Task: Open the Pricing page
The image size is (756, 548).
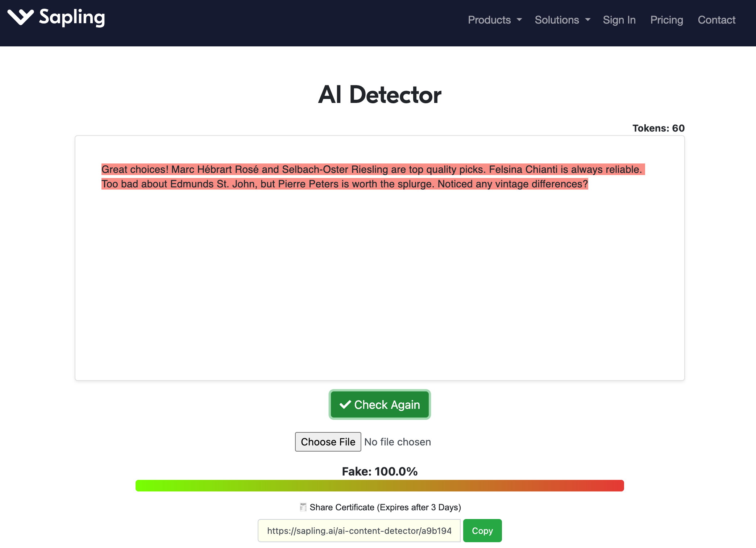Action: pos(666,20)
